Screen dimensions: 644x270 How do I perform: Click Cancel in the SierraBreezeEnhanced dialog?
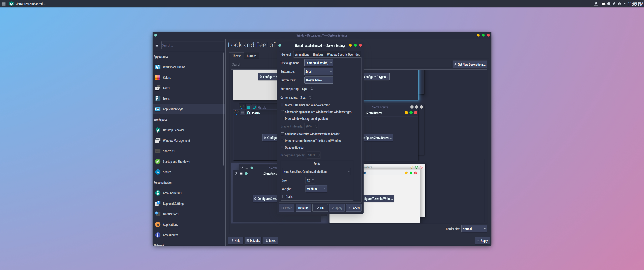354,208
